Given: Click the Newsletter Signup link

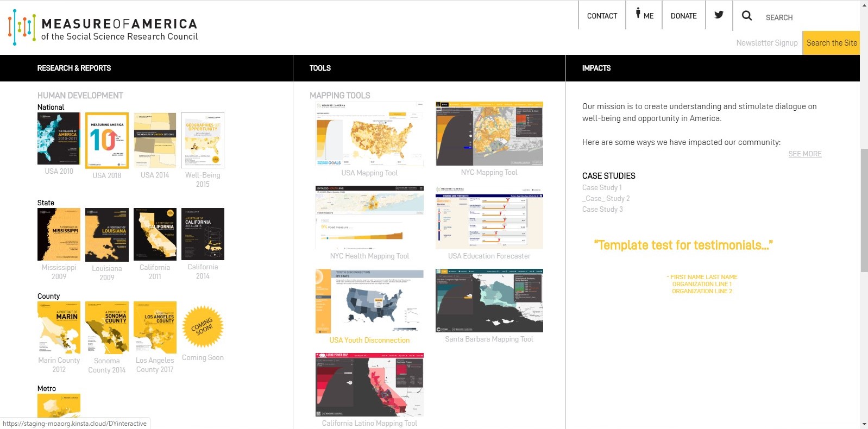Looking at the screenshot, I should click(766, 43).
